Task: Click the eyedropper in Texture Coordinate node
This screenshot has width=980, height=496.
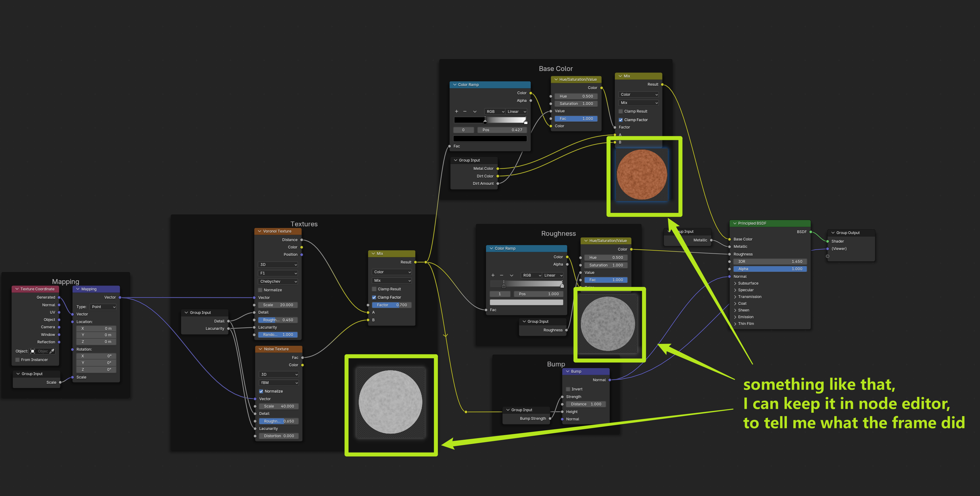Action: coord(52,351)
